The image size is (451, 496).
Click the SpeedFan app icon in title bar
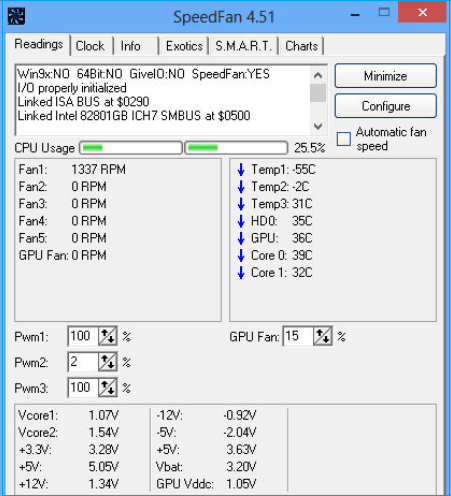(x=16, y=16)
